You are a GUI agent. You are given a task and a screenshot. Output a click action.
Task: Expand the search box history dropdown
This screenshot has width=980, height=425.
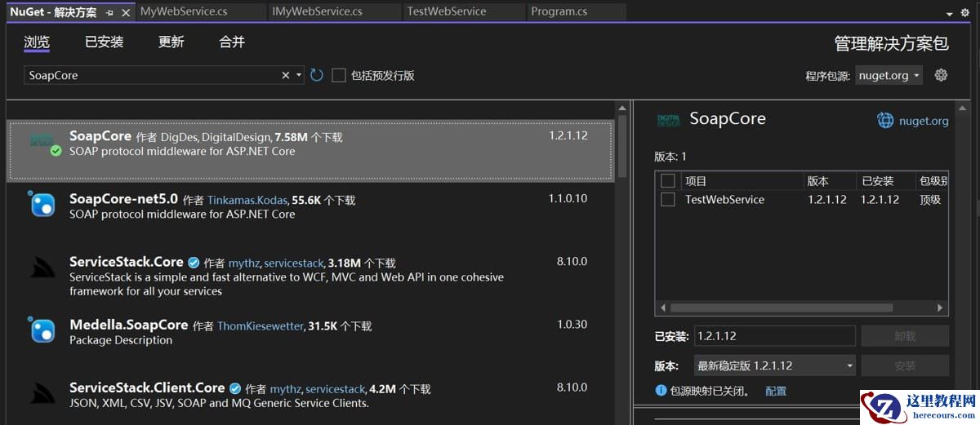299,75
